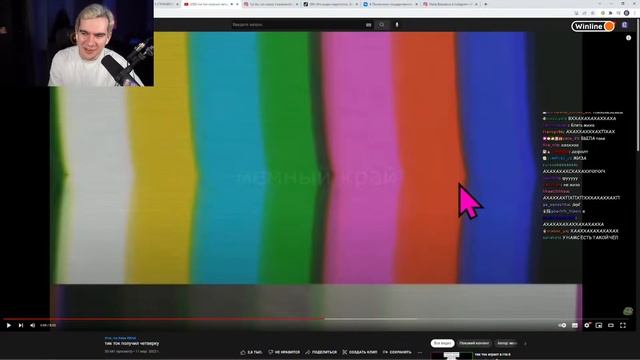Open the miniplayer mode
Image resolution: width=640 pixels, height=360 pixels.
coord(599,325)
